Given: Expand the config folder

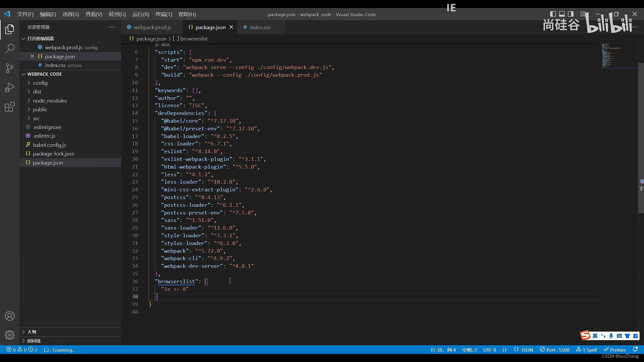Looking at the screenshot, I should 70,83.
